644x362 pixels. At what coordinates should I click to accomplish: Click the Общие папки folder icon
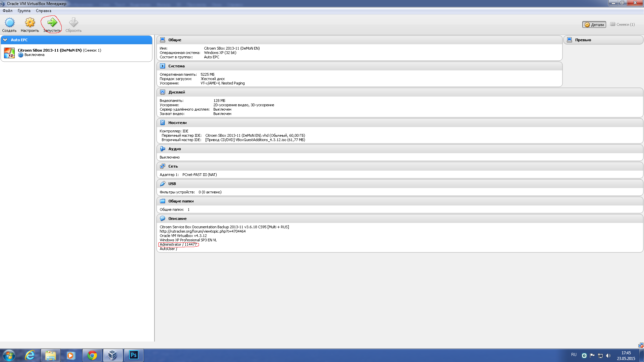pos(163,201)
